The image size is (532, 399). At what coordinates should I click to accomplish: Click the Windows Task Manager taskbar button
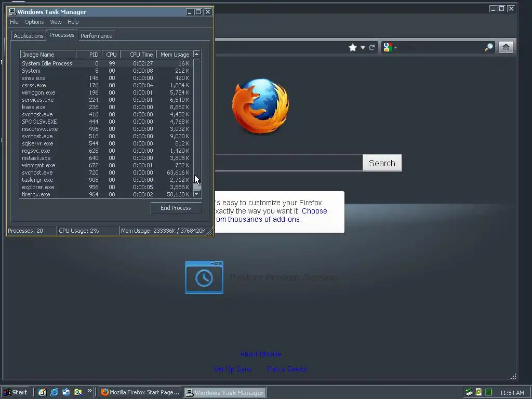(225, 393)
